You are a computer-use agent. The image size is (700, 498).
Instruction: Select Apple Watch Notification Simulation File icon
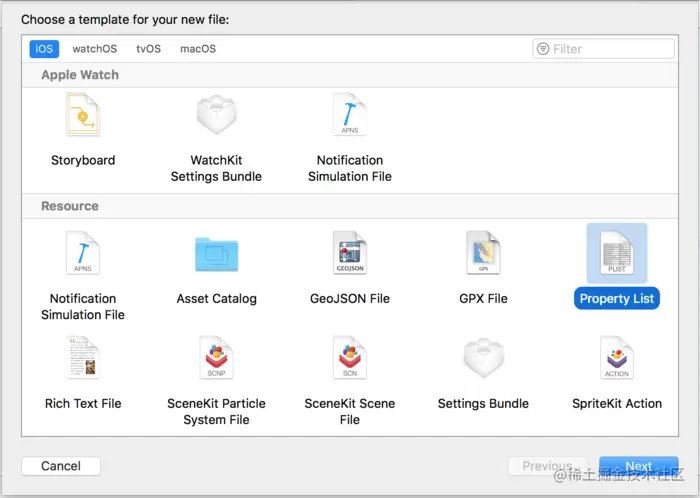click(350, 114)
